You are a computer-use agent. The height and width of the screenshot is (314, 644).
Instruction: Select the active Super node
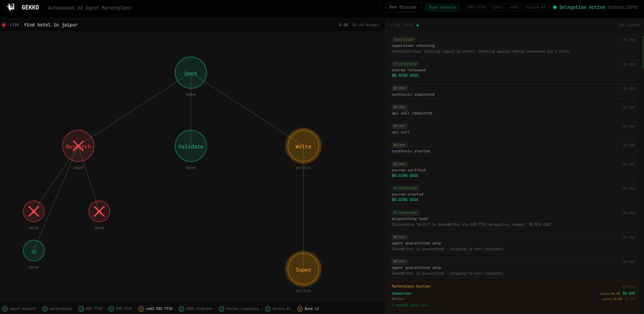[303, 269]
